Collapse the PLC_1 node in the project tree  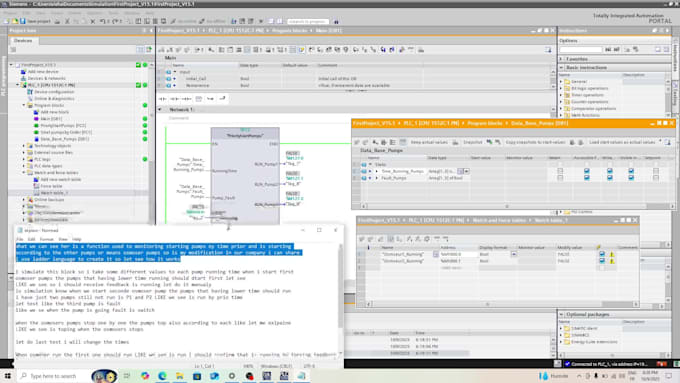[x=18, y=85]
